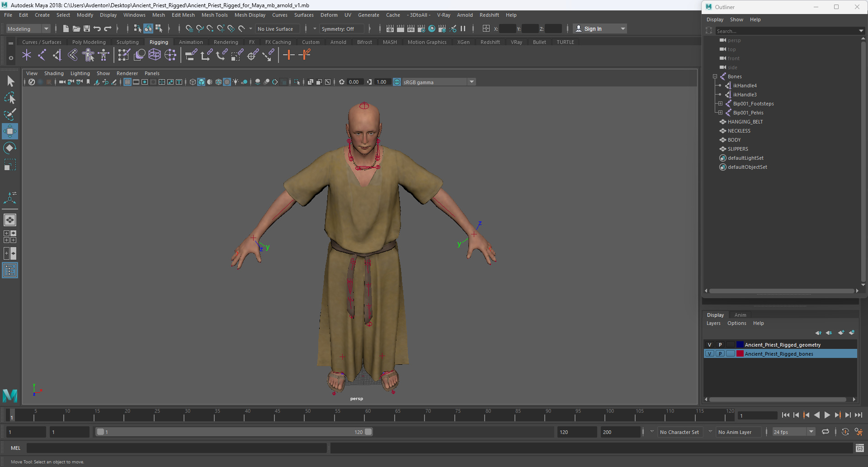Open color swatch of geometry layer
This screenshot has height=467, width=868.
740,345
